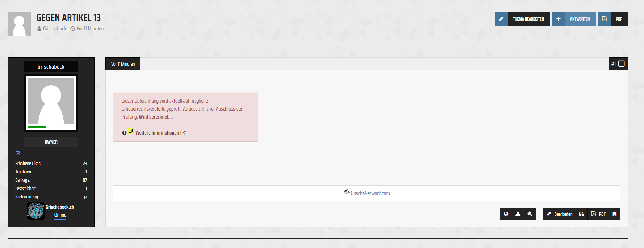Click the pencil icon beside Thema Bearbeiten
The image size is (644, 248).
501,19
